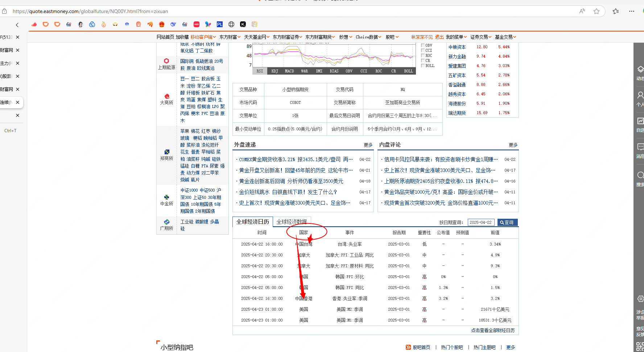Viewport: 644px width, 352px height.
Task: Select the W&R indicator tab
Action: (304, 71)
